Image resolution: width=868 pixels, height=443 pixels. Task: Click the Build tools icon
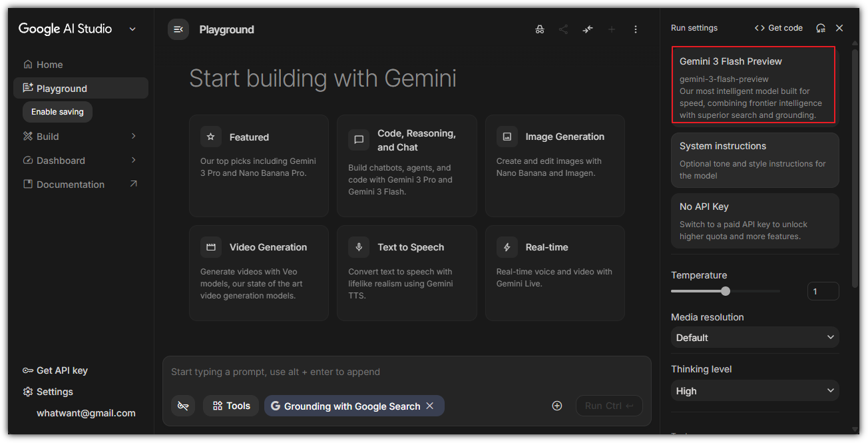[28, 136]
